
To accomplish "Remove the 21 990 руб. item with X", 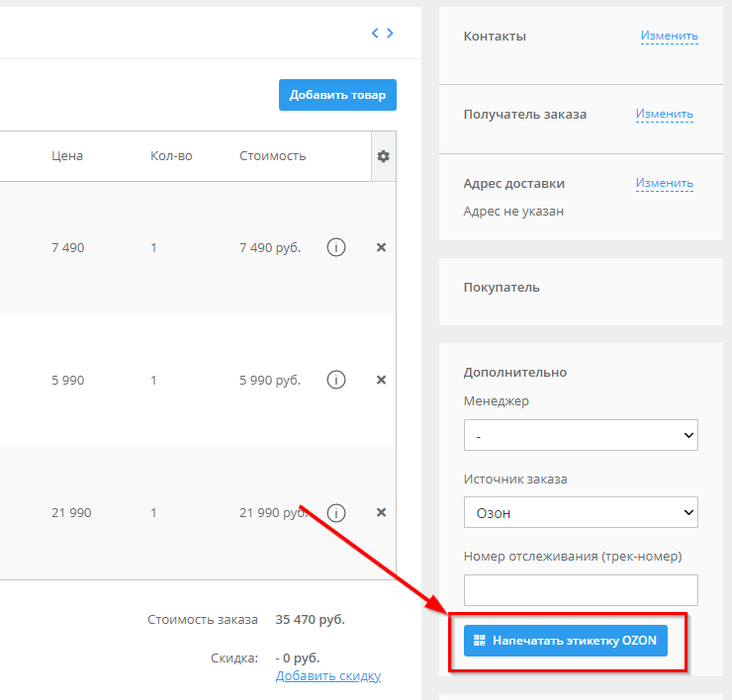I will pyautogui.click(x=381, y=512).
